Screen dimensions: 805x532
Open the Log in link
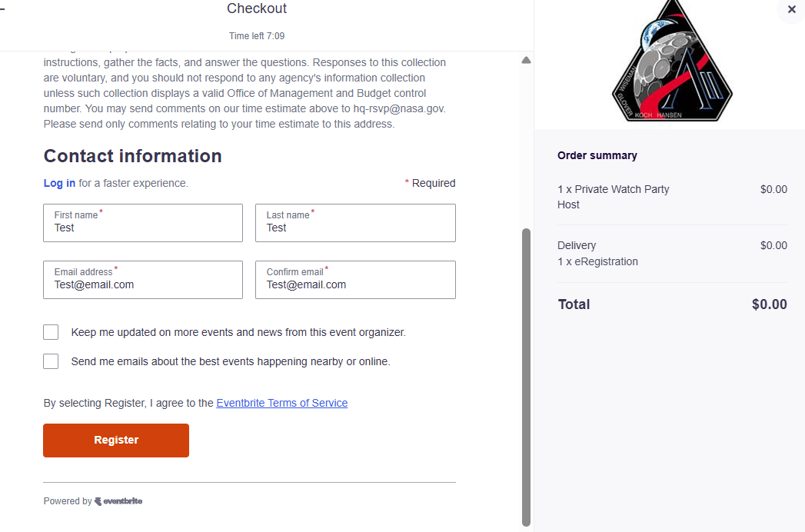(x=59, y=183)
